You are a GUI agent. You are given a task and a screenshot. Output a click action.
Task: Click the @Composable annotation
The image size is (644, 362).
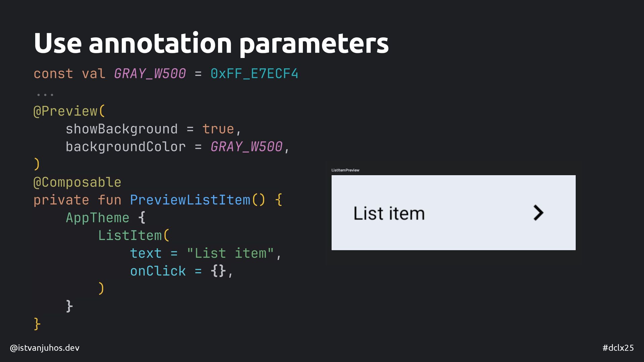coord(77,182)
